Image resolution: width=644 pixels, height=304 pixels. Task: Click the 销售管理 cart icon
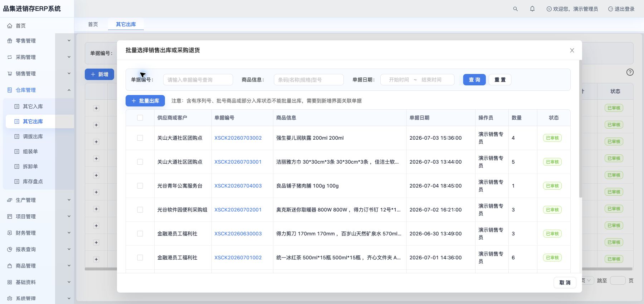coord(10,74)
